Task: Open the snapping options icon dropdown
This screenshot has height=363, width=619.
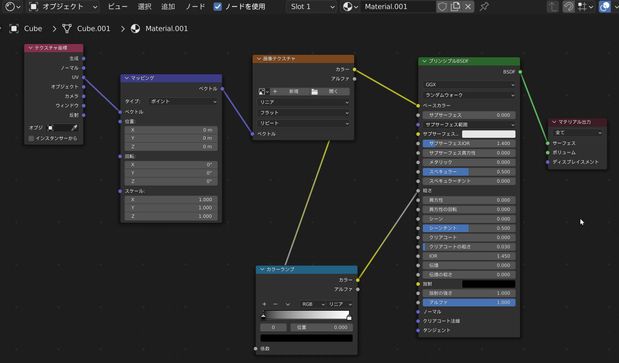Action: coord(585,7)
